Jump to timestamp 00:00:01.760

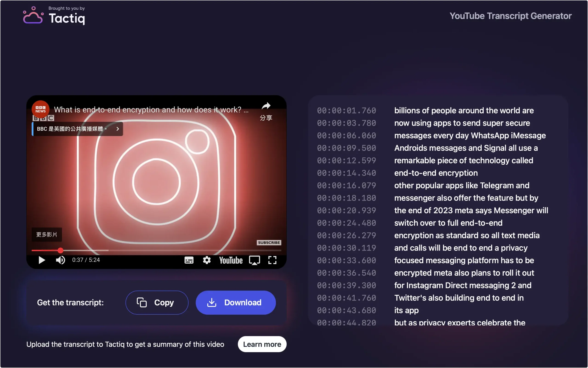click(346, 111)
